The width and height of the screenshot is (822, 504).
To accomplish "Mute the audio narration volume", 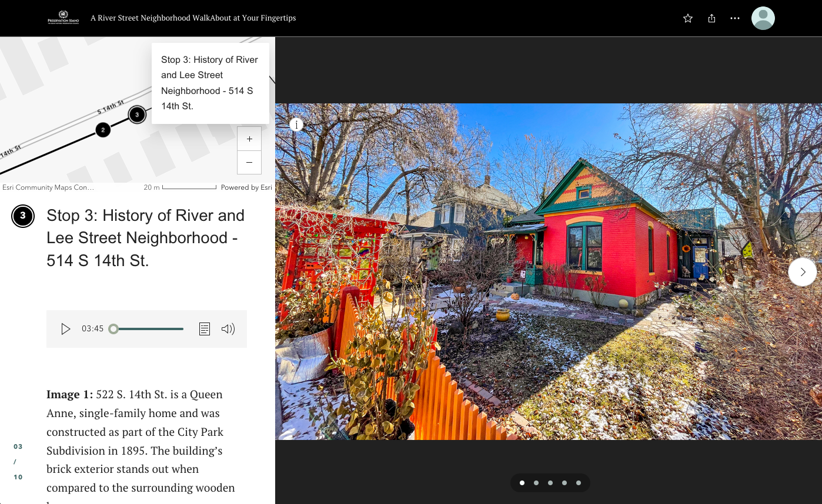I will 228,329.
